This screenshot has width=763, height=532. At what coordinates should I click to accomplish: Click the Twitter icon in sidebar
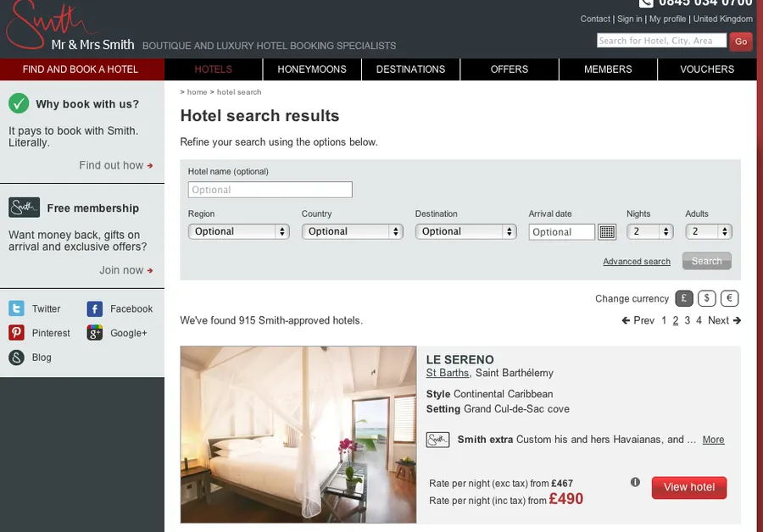click(16, 309)
